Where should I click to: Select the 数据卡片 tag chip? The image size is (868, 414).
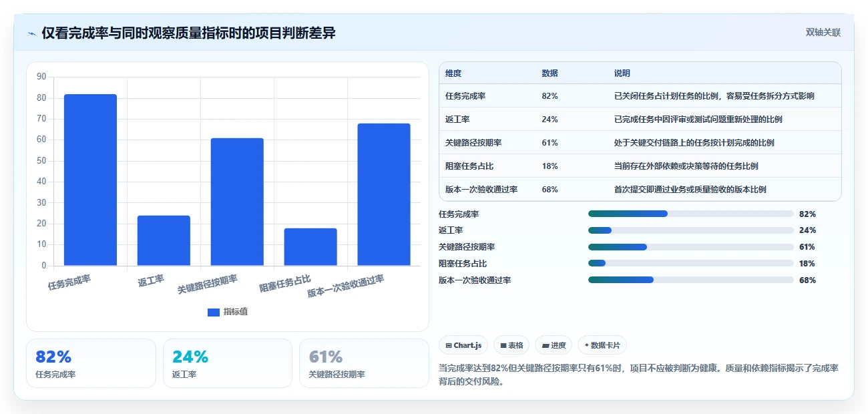(x=602, y=345)
